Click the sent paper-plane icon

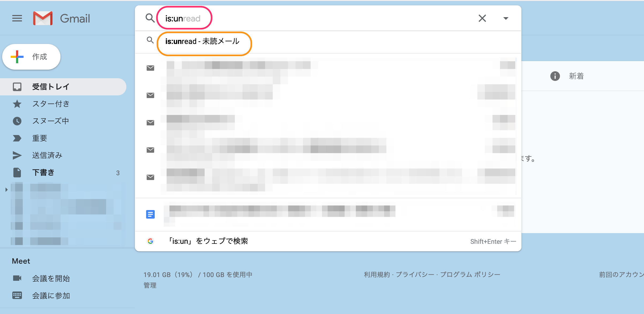[x=17, y=155]
